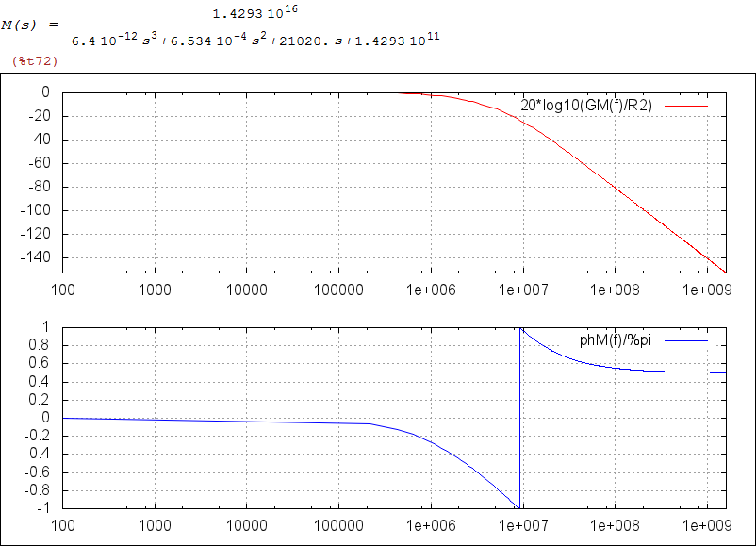The height and width of the screenshot is (546, 756).
Task: Select the numerator 1.4293 10^16
Action: [x=255, y=13]
